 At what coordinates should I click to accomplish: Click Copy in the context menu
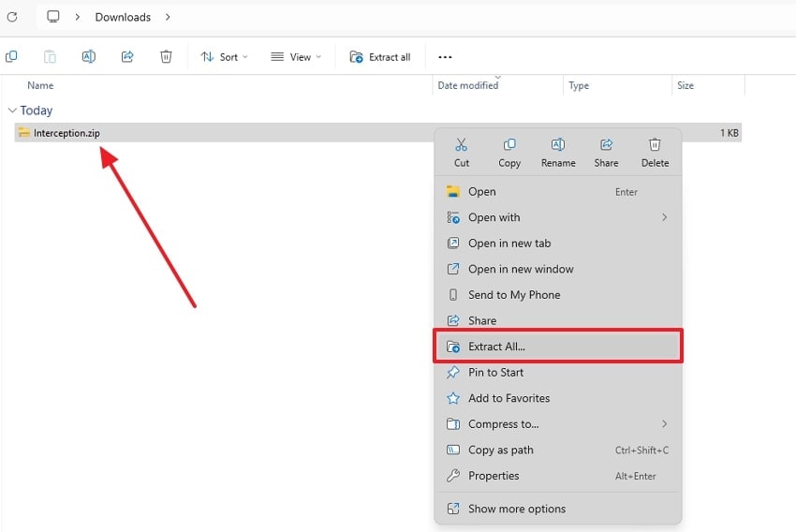pyautogui.click(x=509, y=153)
